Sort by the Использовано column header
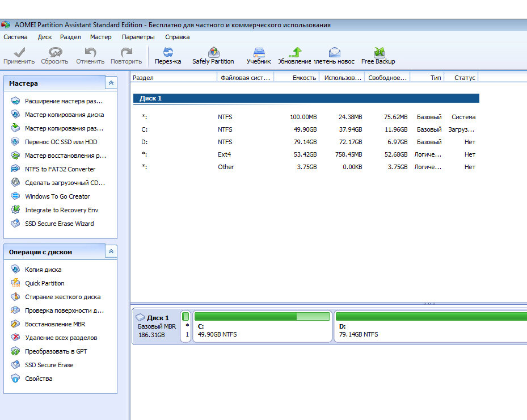527x420 pixels. pos(342,78)
